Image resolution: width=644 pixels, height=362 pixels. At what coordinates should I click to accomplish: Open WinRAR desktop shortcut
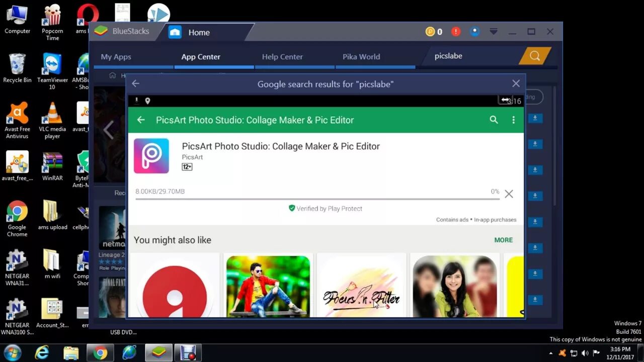tap(52, 166)
